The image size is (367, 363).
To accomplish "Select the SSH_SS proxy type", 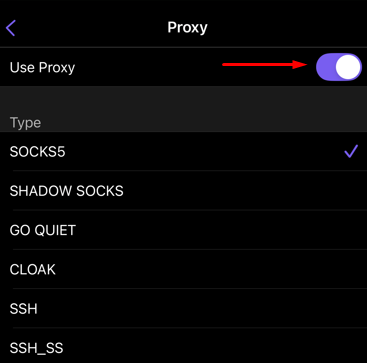I will tap(183, 346).
